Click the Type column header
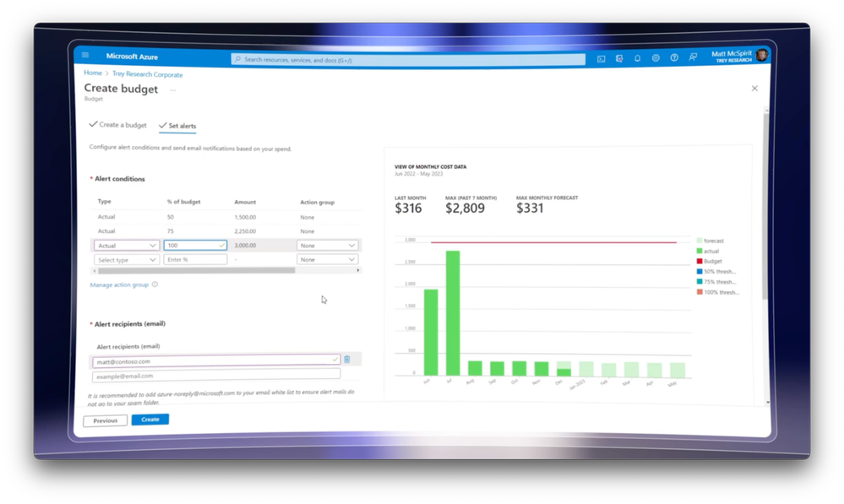Image resolution: width=844 pixels, height=504 pixels. (x=105, y=201)
